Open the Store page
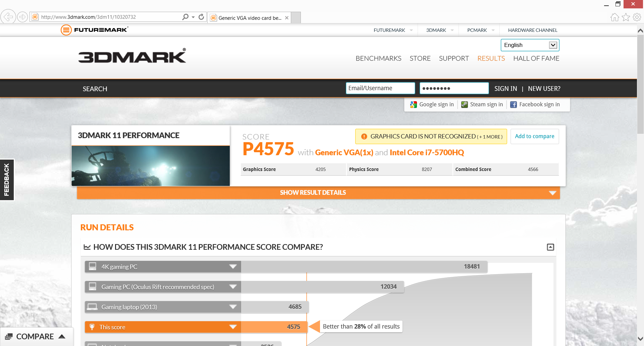Viewport: 644px width, 346px height. click(x=420, y=58)
